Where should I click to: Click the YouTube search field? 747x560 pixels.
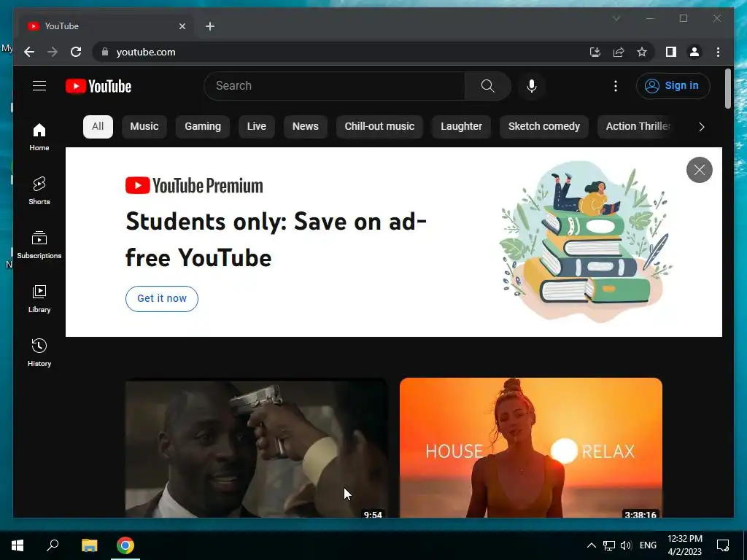coord(334,86)
